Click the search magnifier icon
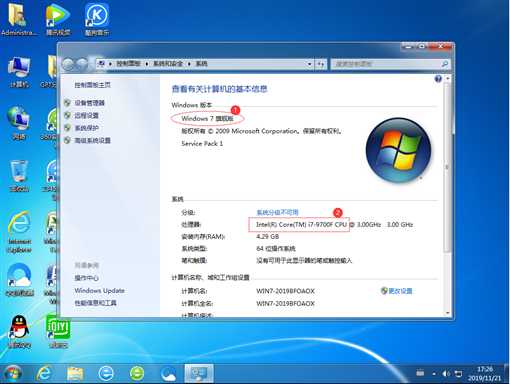Screen dimensions: 510x384 [x=445, y=64]
